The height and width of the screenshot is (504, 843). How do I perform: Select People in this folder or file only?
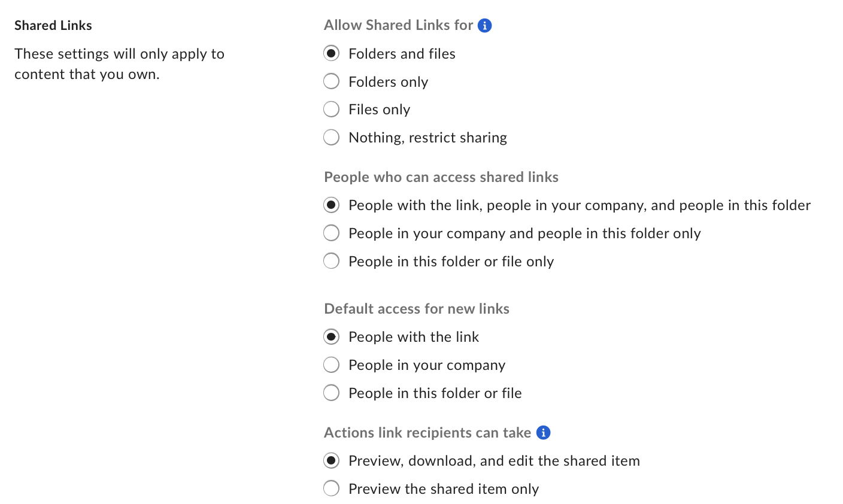(331, 261)
